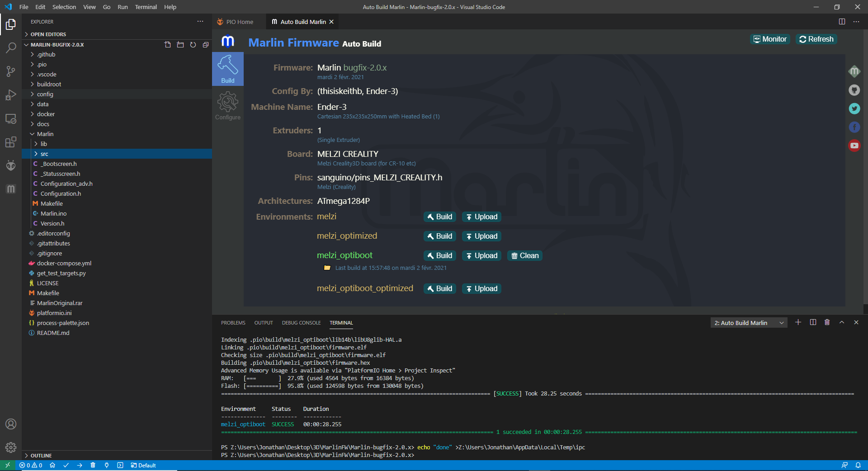
Task: Open the Run and Debug view
Action: coord(11,95)
